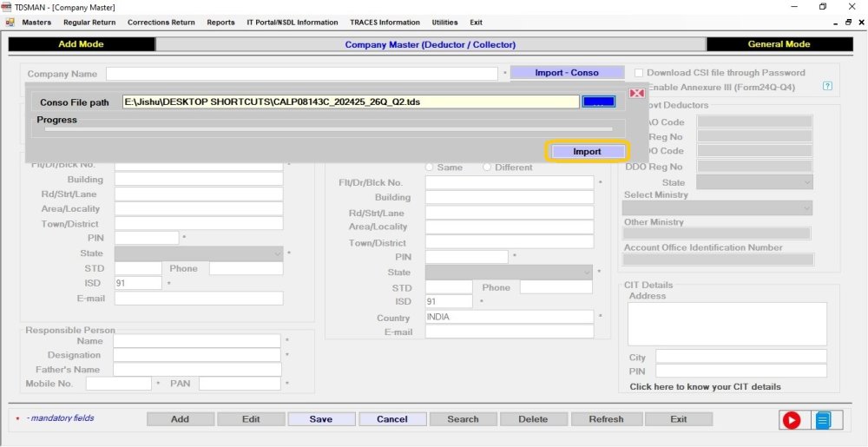Click the CIT Details City field
The height and width of the screenshot is (447, 868).
(x=741, y=356)
